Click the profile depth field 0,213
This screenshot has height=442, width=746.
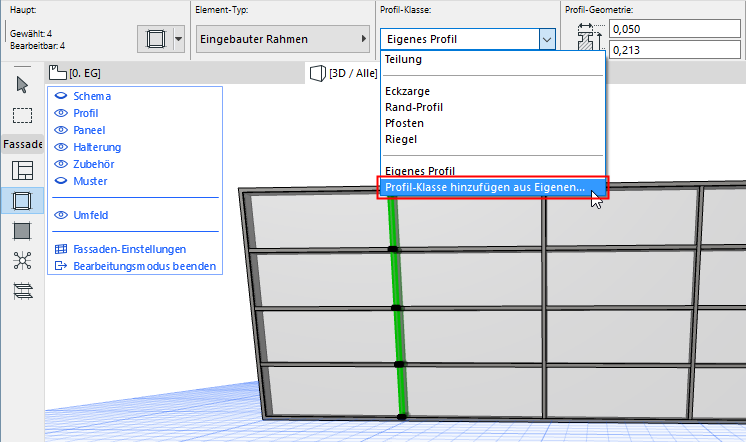pos(675,50)
